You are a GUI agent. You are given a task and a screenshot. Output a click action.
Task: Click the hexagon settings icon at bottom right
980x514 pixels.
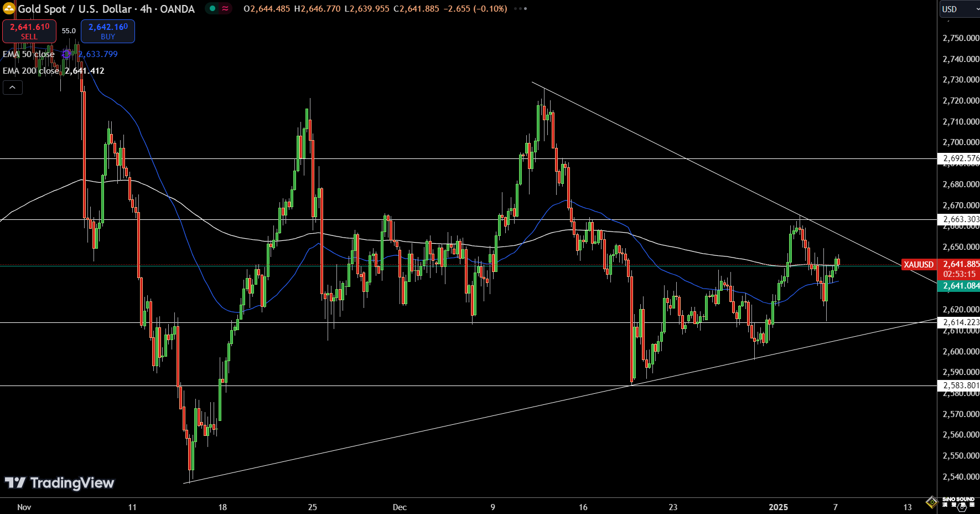(x=963, y=507)
